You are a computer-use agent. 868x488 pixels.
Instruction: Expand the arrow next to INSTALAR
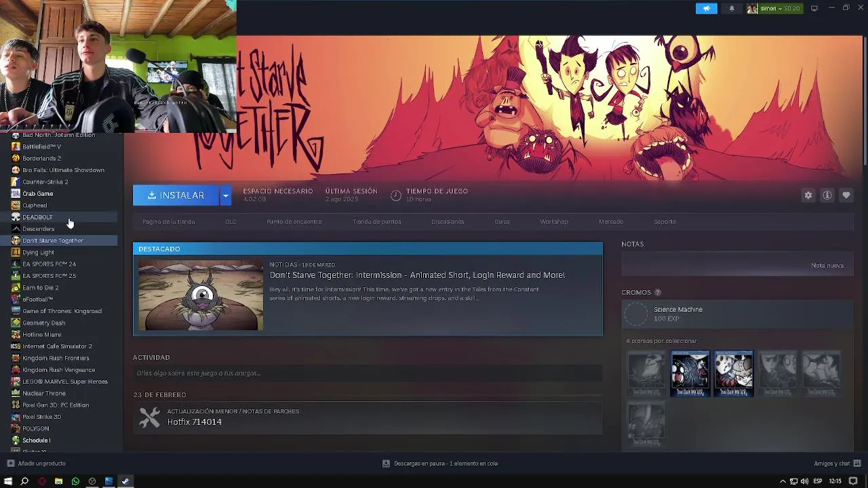pyautogui.click(x=226, y=195)
